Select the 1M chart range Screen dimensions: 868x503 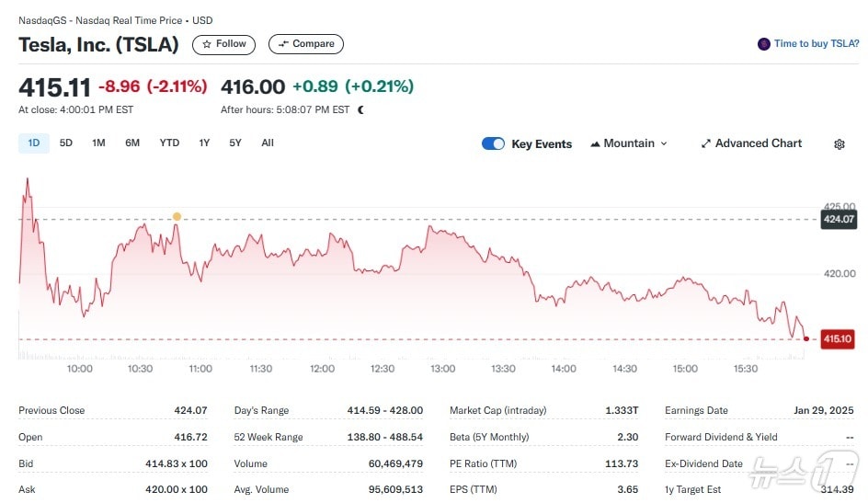pyautogui.click(x=98, y=143)
